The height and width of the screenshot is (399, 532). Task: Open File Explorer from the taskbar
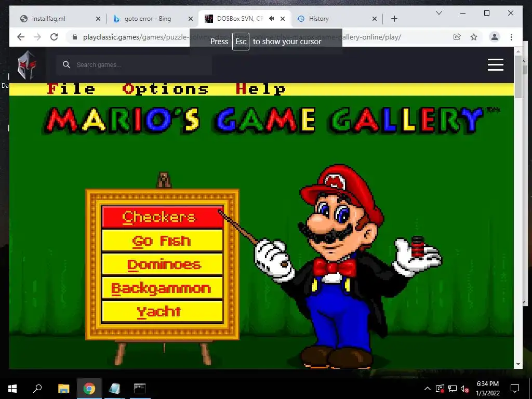pos(63,388)
